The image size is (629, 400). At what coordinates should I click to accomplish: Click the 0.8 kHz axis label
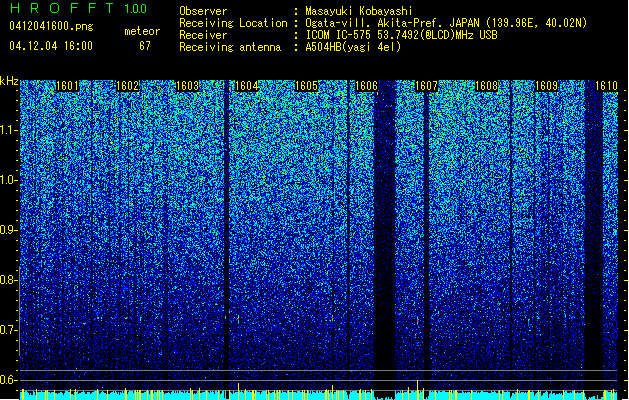(x=9, y=280)
